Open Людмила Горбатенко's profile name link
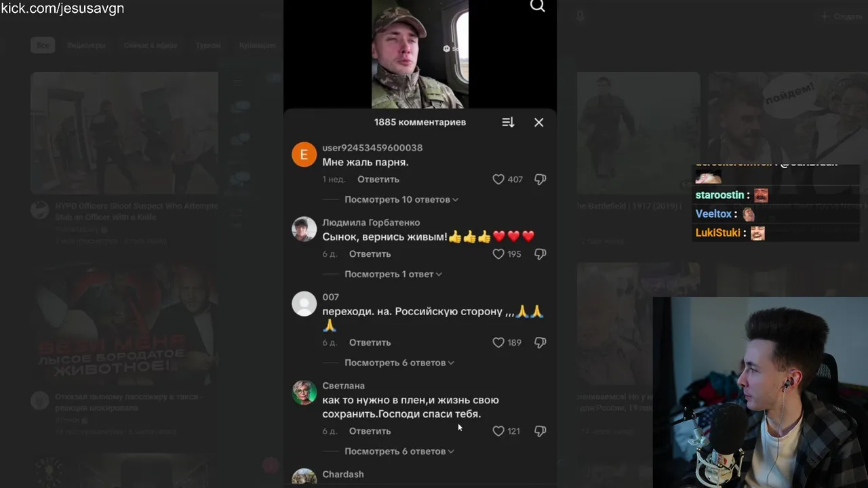The width and height of the screenshot is (868, 488). [371, 222]
